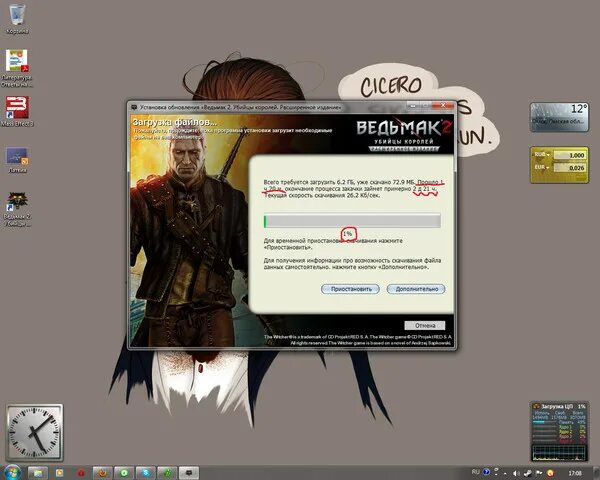
Task: Launch the Ведьмак 2 wolf-head desktop shortcut
Action: coord(17,209)
